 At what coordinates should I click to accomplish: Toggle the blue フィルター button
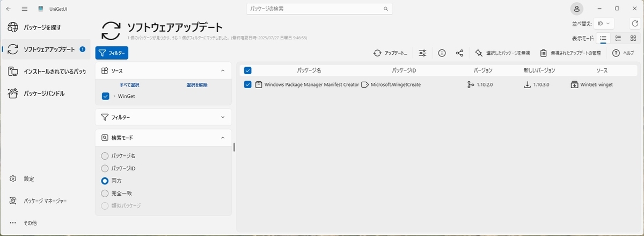pyautogui.click(x=112, y=53)
